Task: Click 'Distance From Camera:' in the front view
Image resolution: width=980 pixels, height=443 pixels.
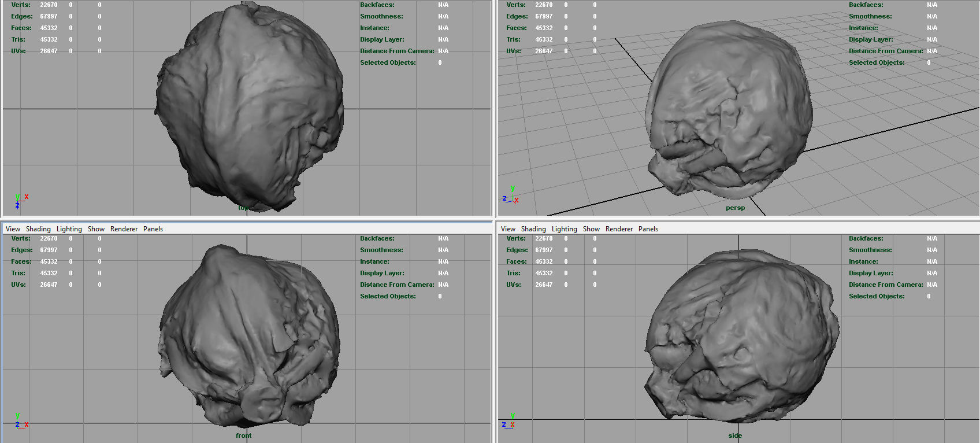Action: click(x=397, y=285)
